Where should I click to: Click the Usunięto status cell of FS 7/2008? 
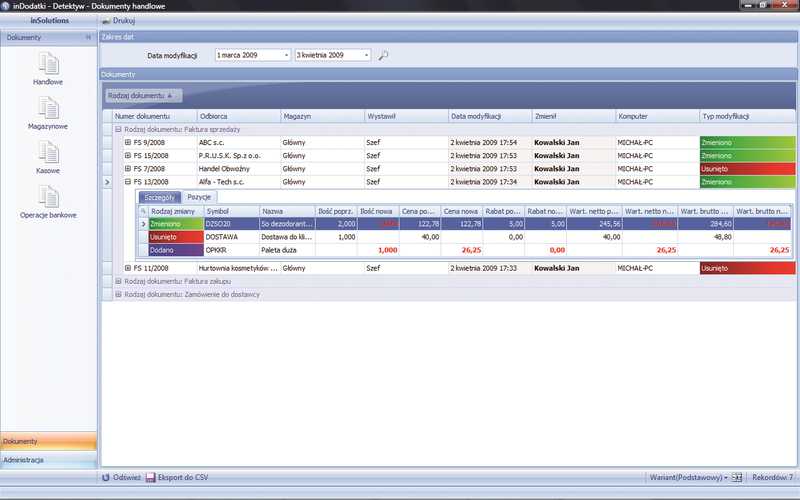747,169
